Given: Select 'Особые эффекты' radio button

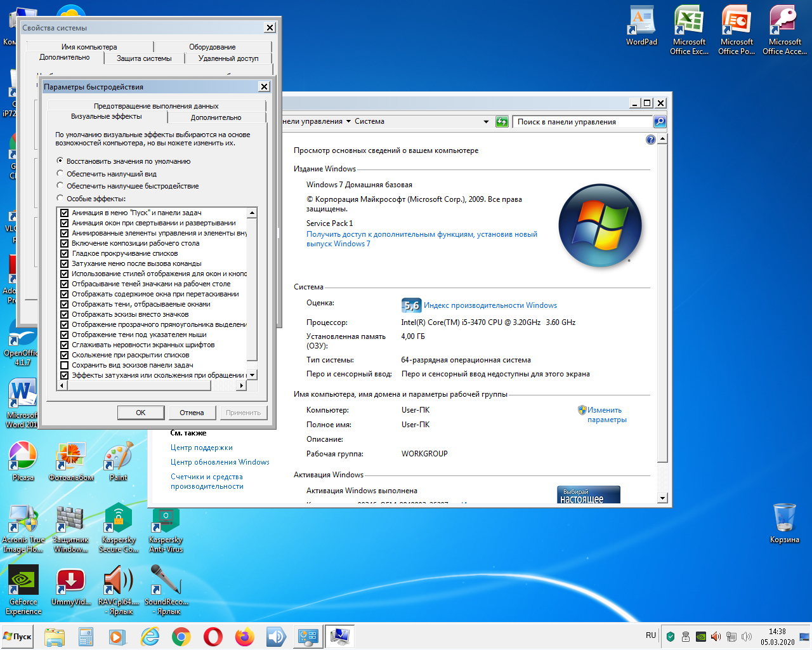Looking at the screenshot, I should 60,199.
